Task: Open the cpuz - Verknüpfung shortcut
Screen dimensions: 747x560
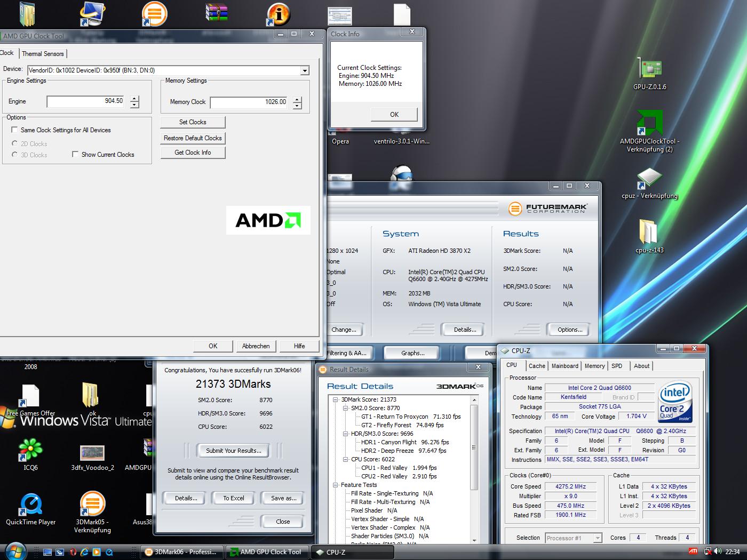Action: tap(649, 184)
